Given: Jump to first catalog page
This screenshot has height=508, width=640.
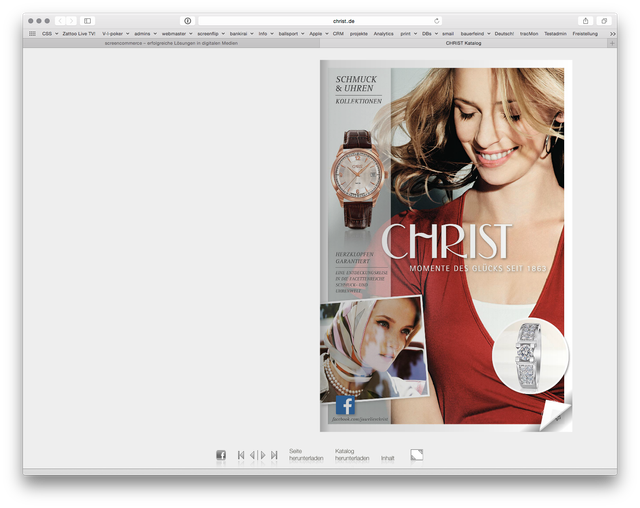Looking at the screenshot, I should coord(241,455).
